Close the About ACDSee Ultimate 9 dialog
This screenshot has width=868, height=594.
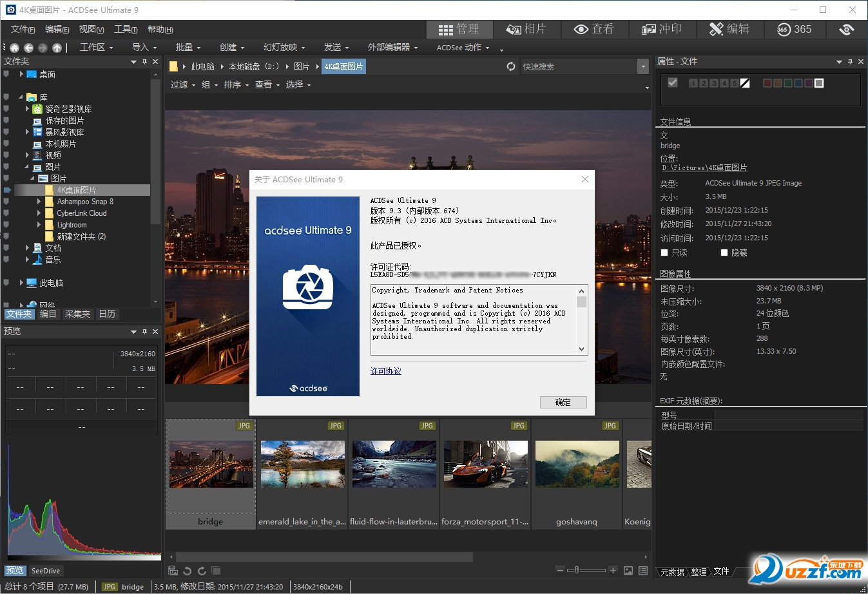(585, 179)
